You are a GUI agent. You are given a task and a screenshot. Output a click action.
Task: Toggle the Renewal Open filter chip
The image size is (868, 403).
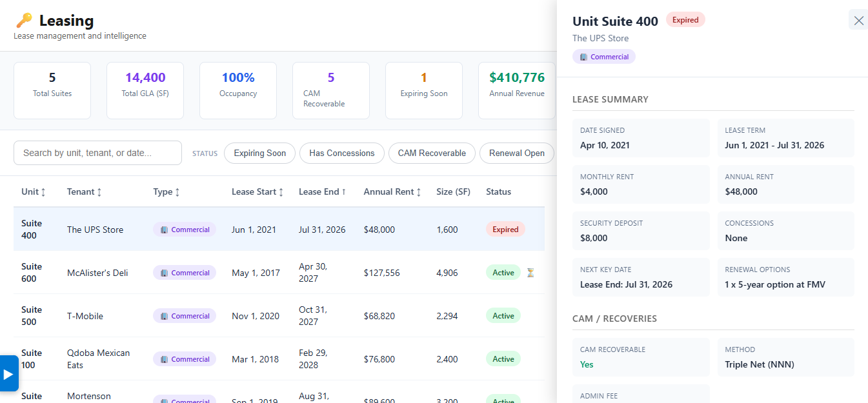point(517,153)
